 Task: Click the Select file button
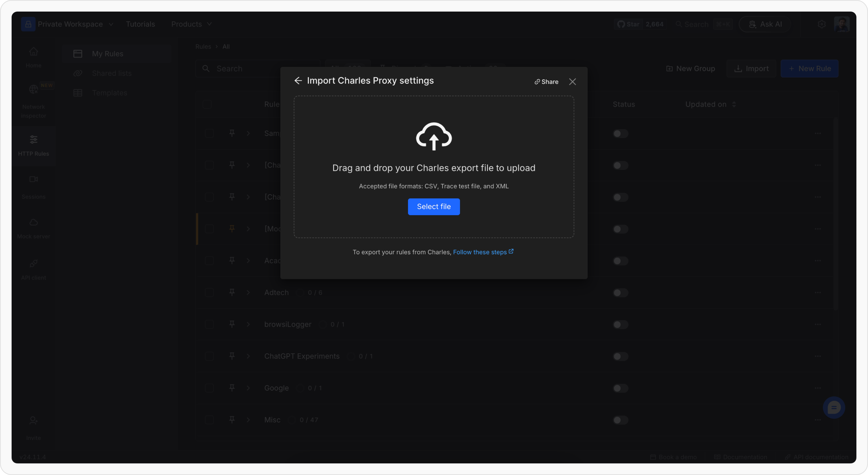pos(434,207)
